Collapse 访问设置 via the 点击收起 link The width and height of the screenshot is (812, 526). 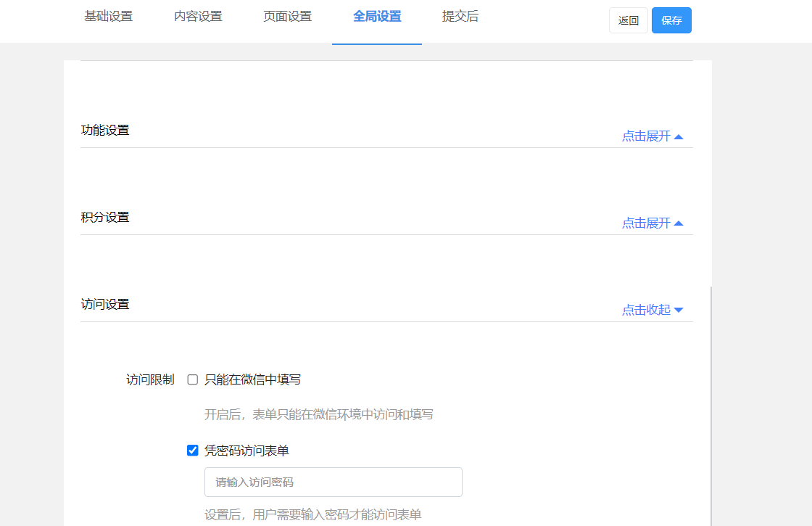click(646, 311)
